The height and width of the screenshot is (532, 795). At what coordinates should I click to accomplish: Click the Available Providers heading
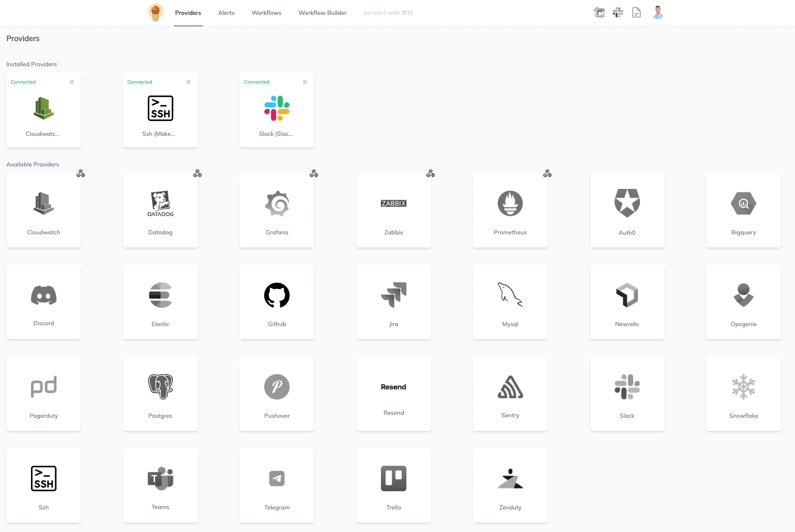point(33,164)
